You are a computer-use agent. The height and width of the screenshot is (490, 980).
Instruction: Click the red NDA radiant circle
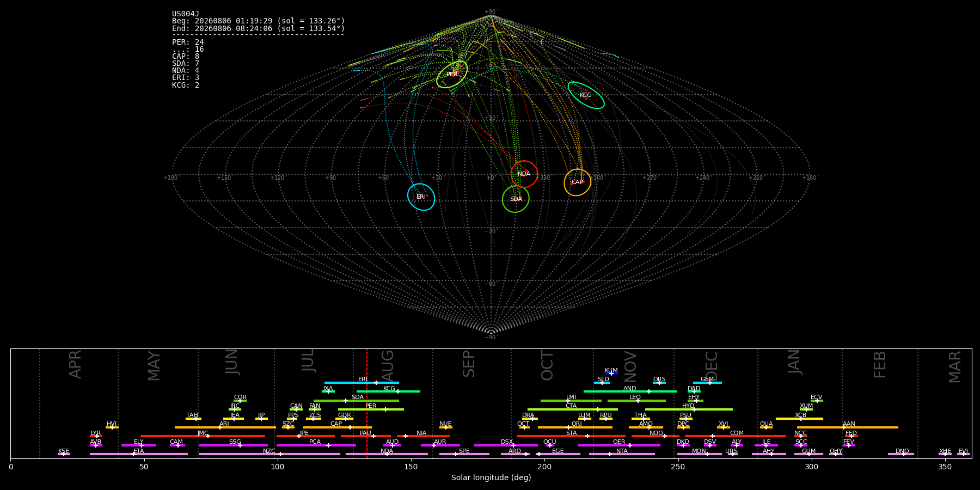point(524,174)
